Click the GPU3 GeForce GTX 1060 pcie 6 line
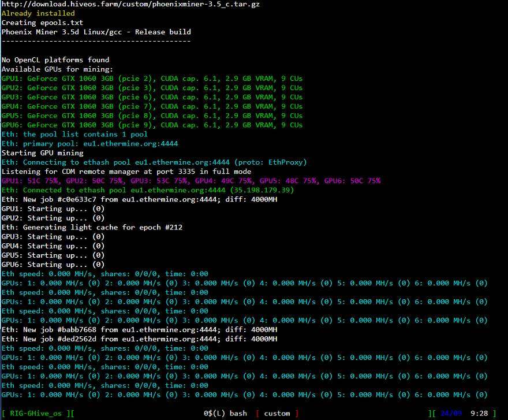The width and height of the screenshot is (508, 420). tap(152, 97)
